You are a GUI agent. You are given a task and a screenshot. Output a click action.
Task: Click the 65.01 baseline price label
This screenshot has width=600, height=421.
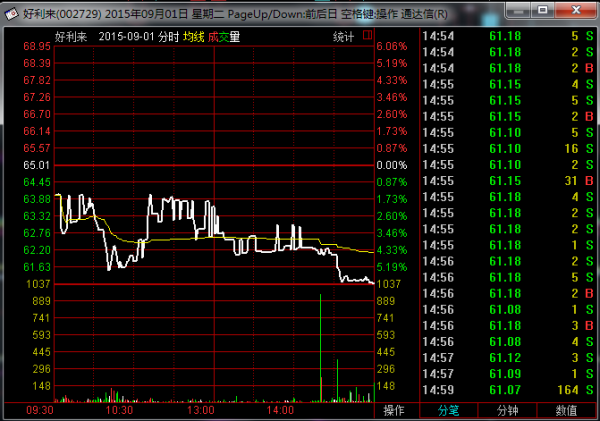pos(37,164)
